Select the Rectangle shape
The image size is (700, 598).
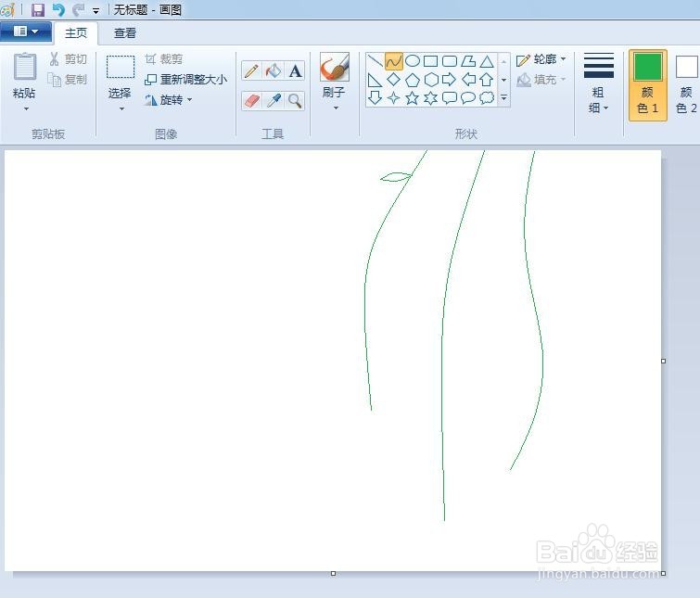431,60
